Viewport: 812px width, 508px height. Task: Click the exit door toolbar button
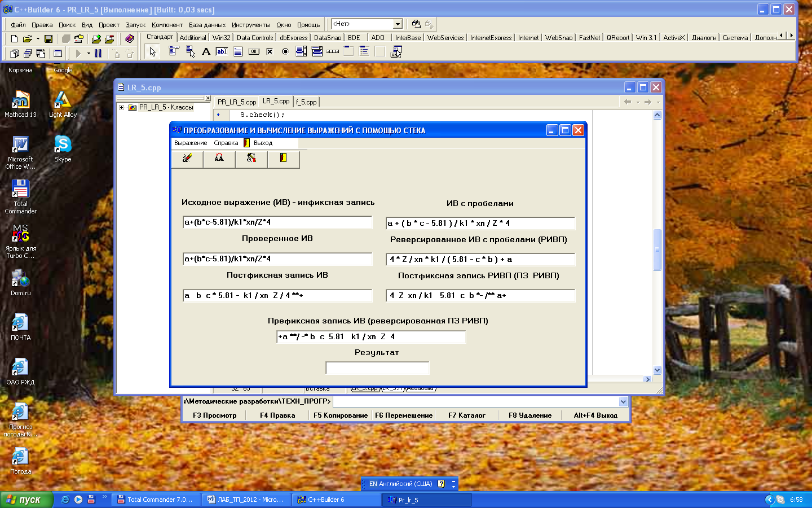click(x=284, y=159)
